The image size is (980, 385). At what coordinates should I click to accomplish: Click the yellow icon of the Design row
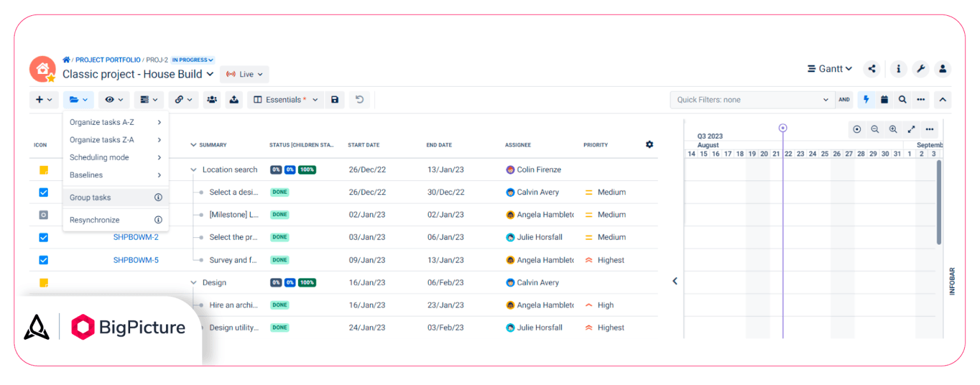tap(43, 283)
